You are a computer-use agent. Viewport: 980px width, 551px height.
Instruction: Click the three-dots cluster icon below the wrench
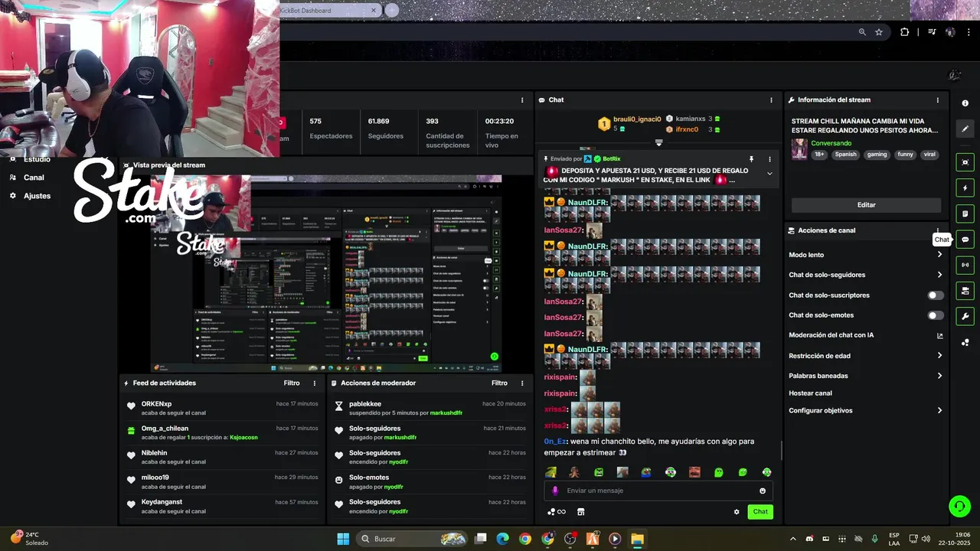click(965, 342)
